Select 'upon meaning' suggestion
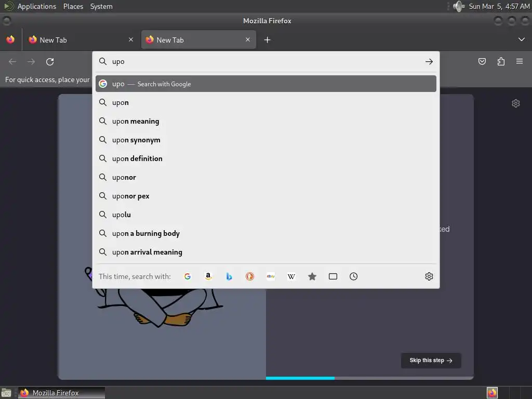This screenshot has width=532, height=399. coord(265,121)
